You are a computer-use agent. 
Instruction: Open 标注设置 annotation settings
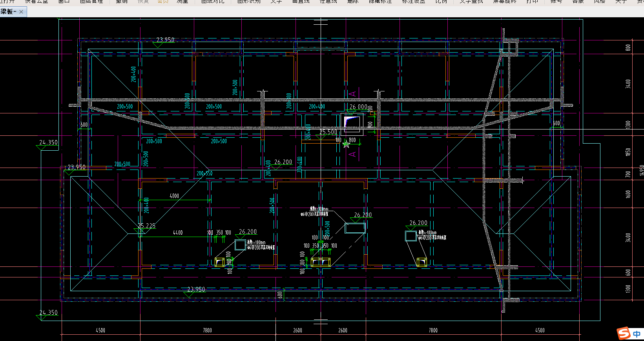coord(414,2)
